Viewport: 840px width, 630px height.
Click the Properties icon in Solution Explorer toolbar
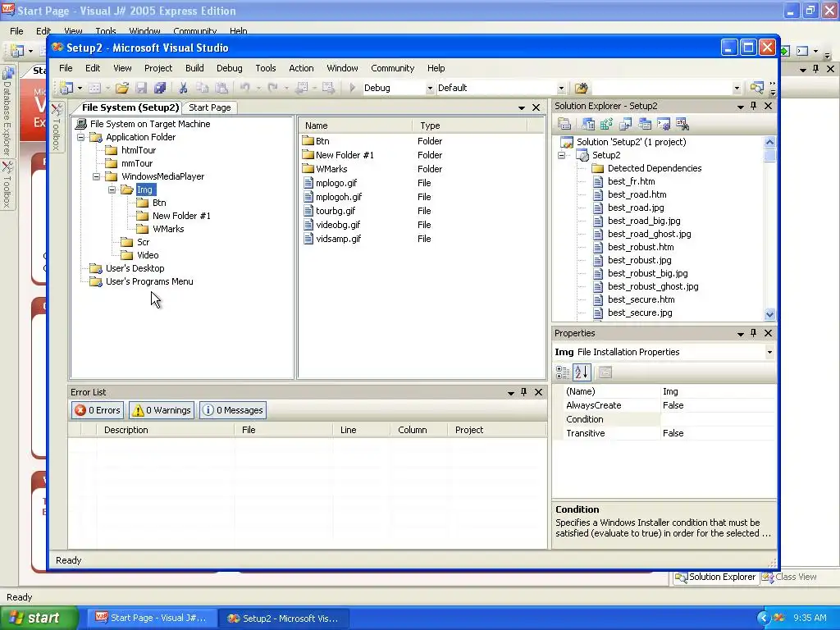tap(564, 125)
